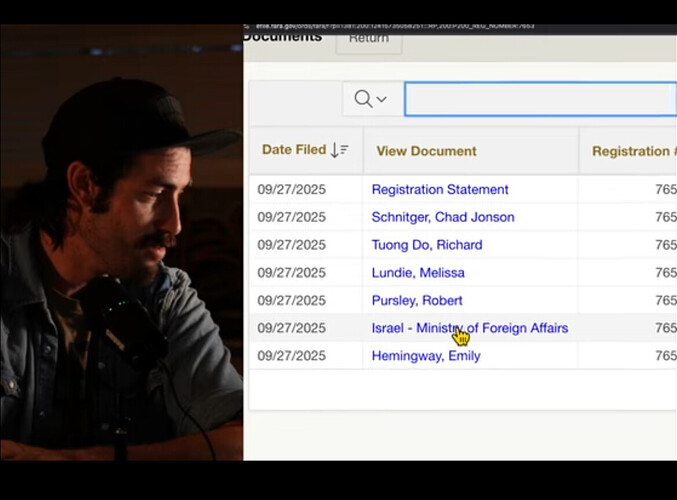Click the date in the Israel Ministry row
677x500 pixels.
[291, 328]
